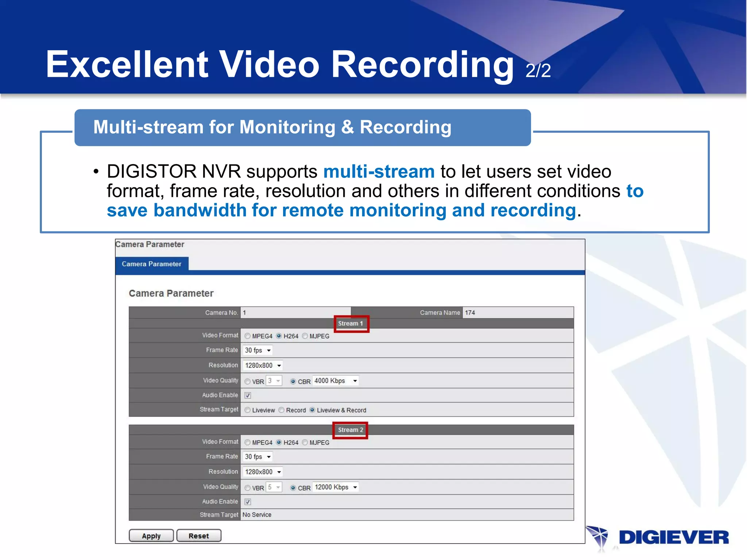The width and height of the screenshot is (747, 560).
Task: Click the Camera No. field showing 1
Action: tap(295, 312)
